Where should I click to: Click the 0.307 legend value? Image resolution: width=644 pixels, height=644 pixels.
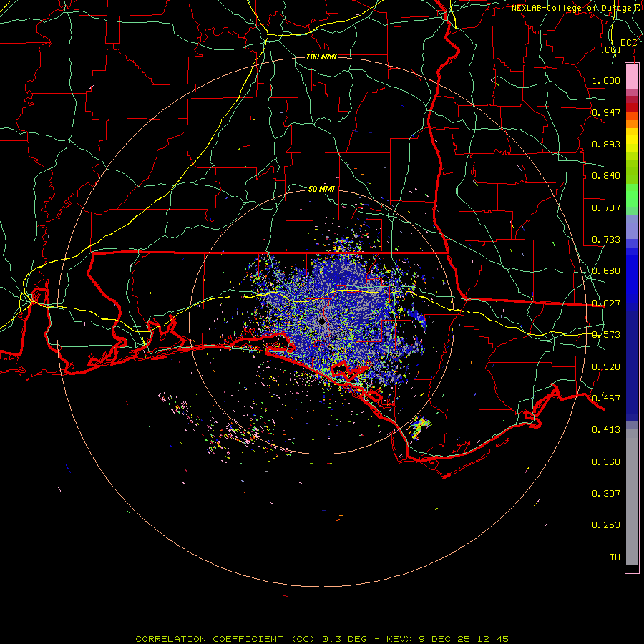click(606, 493)
